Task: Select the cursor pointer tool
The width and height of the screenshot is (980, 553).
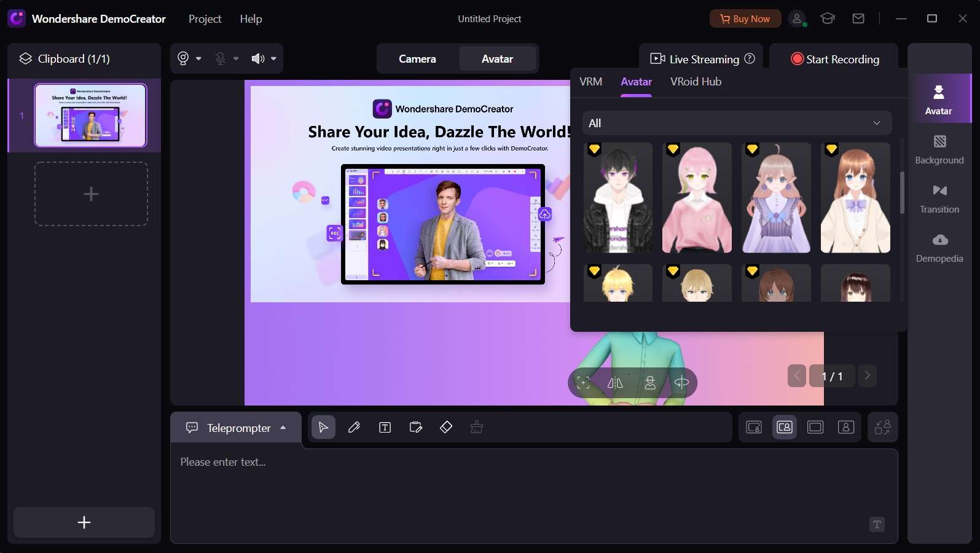Action: [x=323, y=427]
